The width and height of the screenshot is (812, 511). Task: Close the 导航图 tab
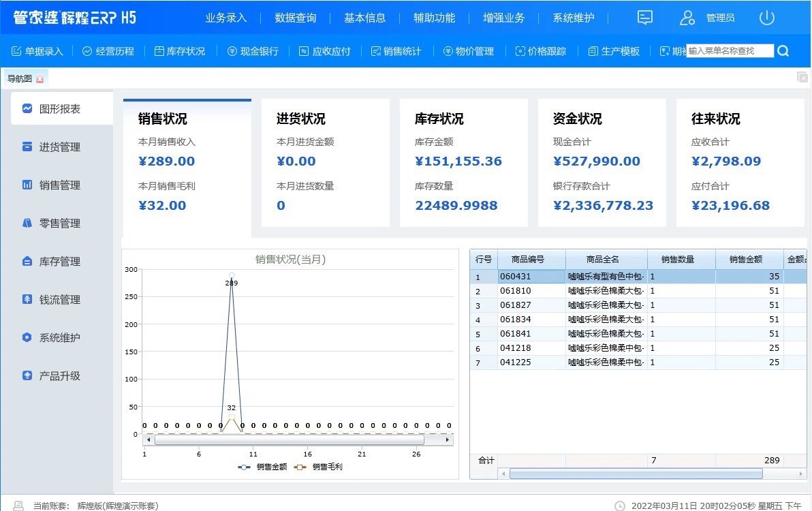tap(40, 80)
